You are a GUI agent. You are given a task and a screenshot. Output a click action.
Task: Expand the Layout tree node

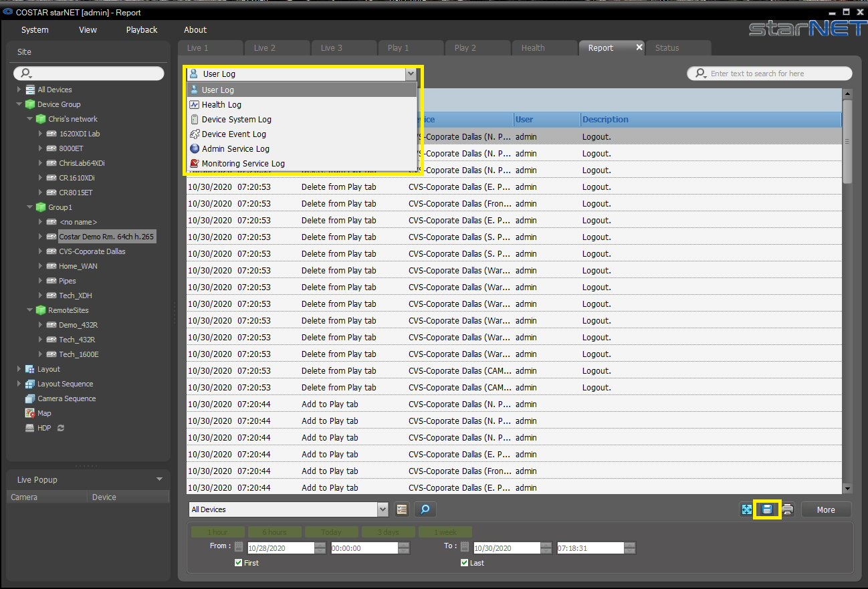pos(19,369)
